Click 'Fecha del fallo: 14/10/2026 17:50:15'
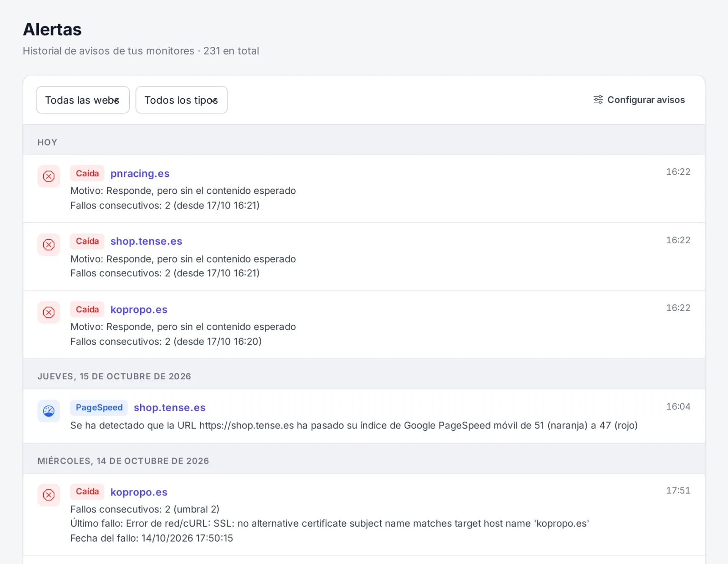Image resolution: width=728 pixels, height=564 pixels. pos(152,538)
